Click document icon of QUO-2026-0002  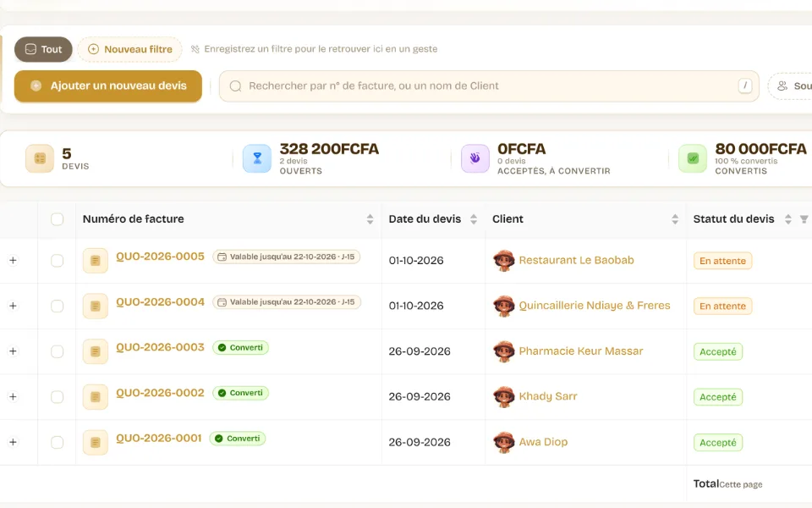96,397
